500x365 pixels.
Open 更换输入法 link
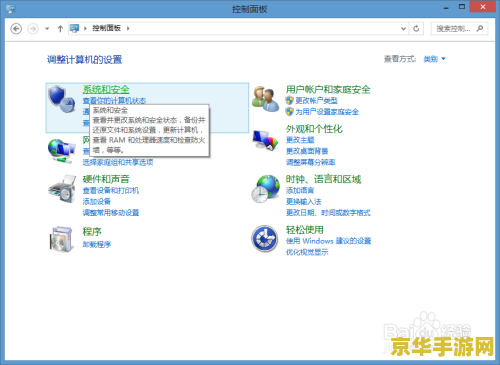(304, 201)
